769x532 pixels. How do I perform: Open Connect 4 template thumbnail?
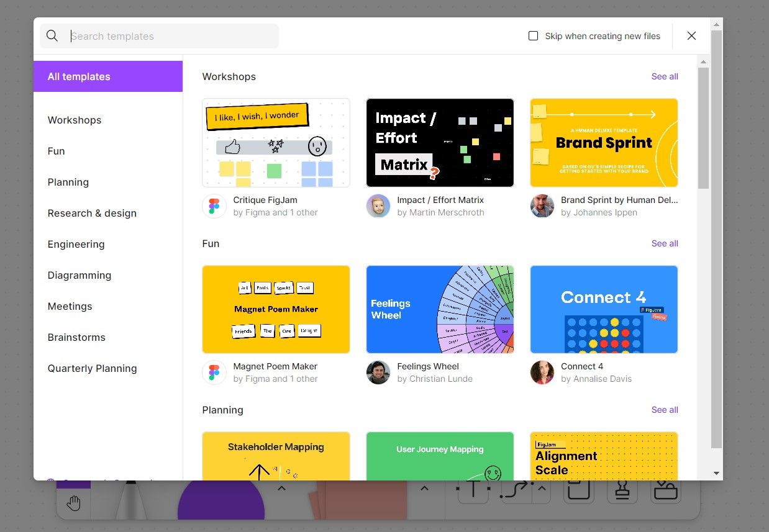point(604,309)
